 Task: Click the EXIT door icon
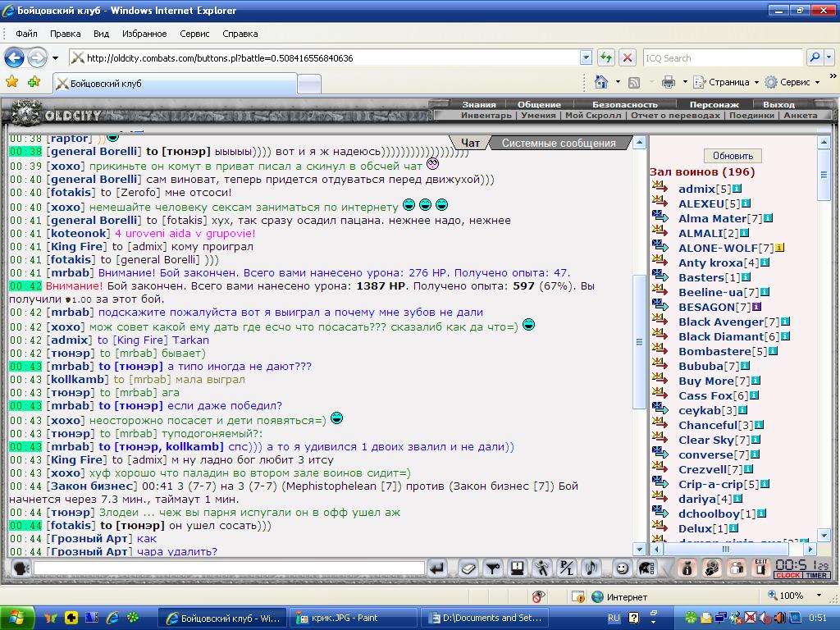coord(760,568)
